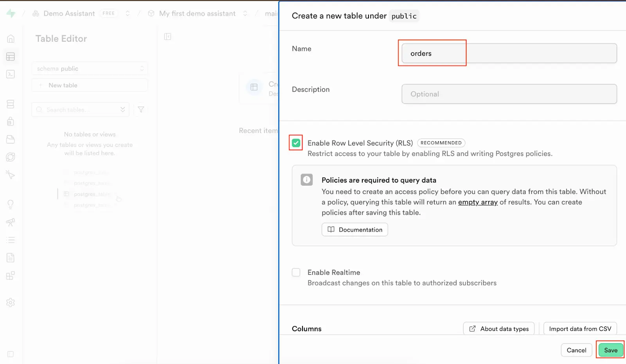Image resolution: width=626 pixels, height=364 pixels.
Task: Click Import data from CSV button
Action: coord(580,329)
